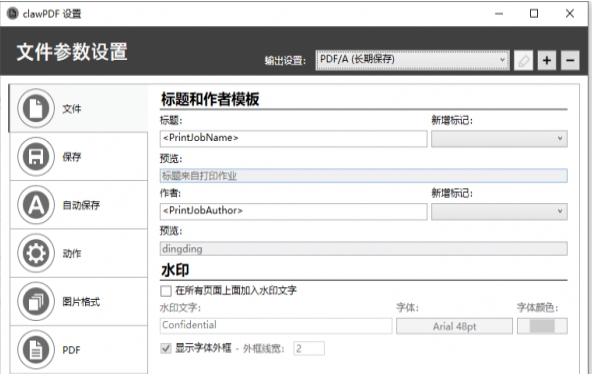Toggle the 显示字体外框 checkbox
Screen dimensions: 592x374
tap(166, 348)
